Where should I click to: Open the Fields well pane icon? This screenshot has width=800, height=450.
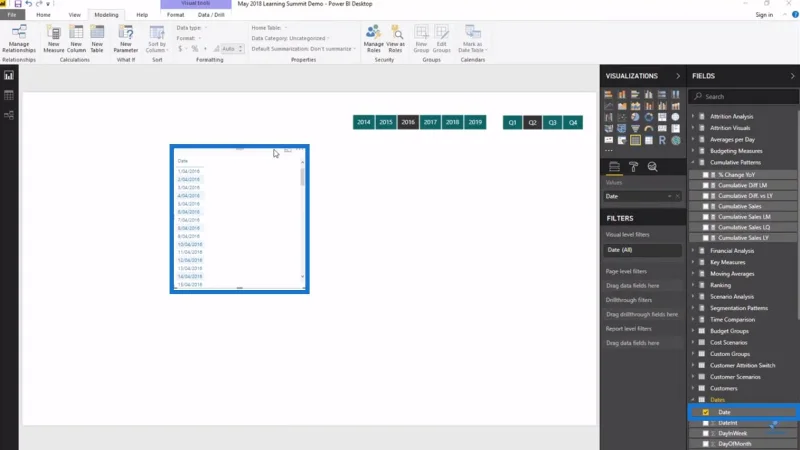coord(614,167)
